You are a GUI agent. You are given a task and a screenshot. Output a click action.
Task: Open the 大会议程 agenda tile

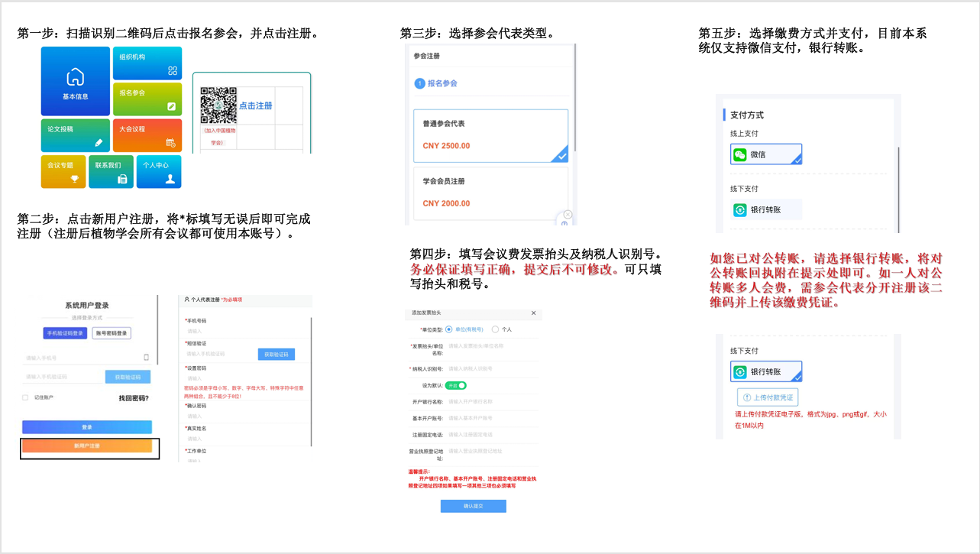click(147, 135)
